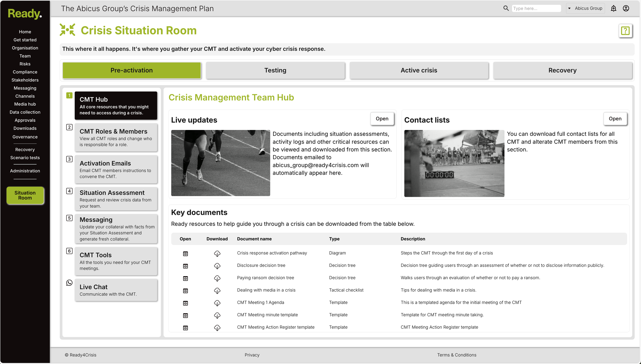Open step 4 Situation Assessment panel

tap(116, 199)
